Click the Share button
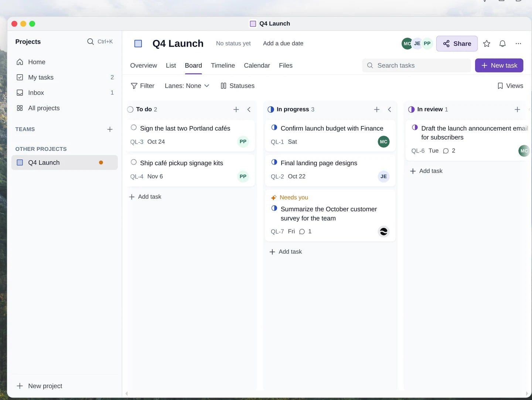The image size is (532, 400). (457, 44)
